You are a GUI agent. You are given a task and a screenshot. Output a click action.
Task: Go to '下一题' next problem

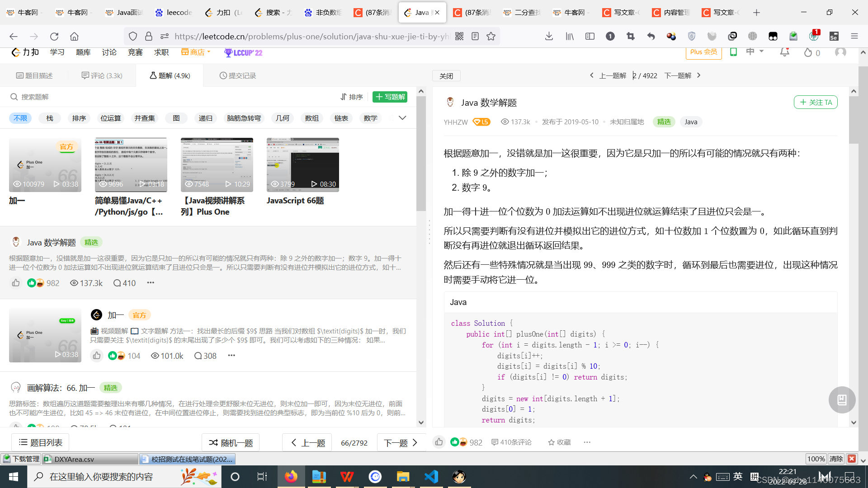pyautogui.click(x=401, y=443)
